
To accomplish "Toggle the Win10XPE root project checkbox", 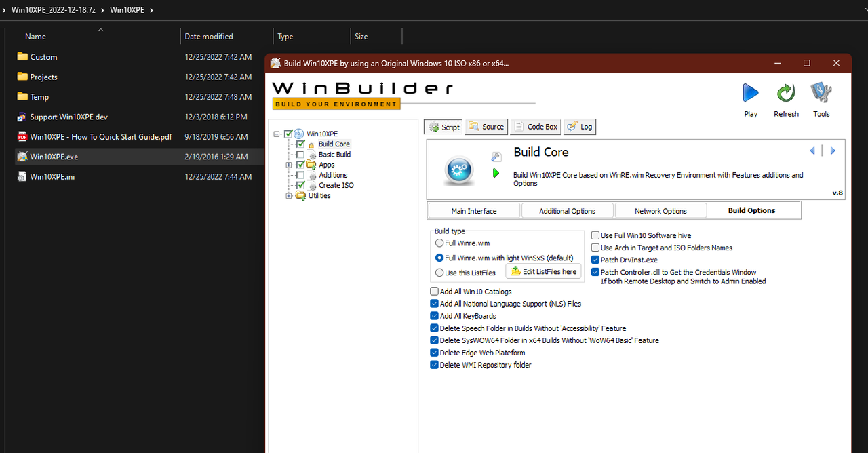I will pos(288,134).
